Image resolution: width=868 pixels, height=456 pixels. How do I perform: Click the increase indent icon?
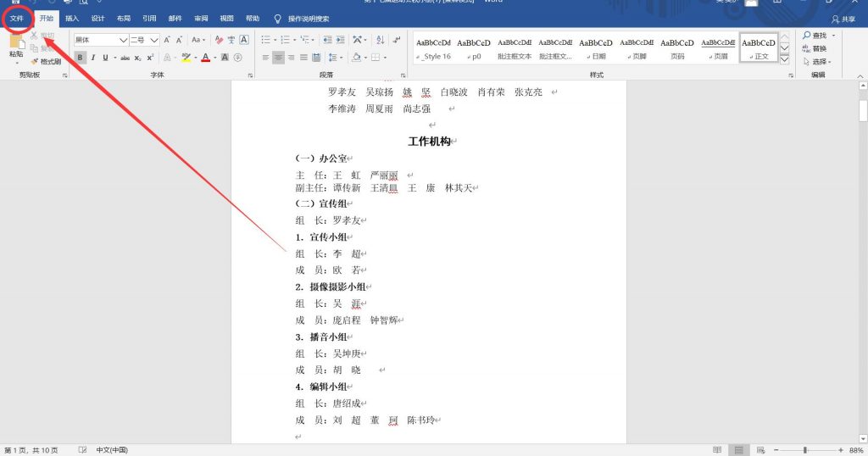[341, 40]
